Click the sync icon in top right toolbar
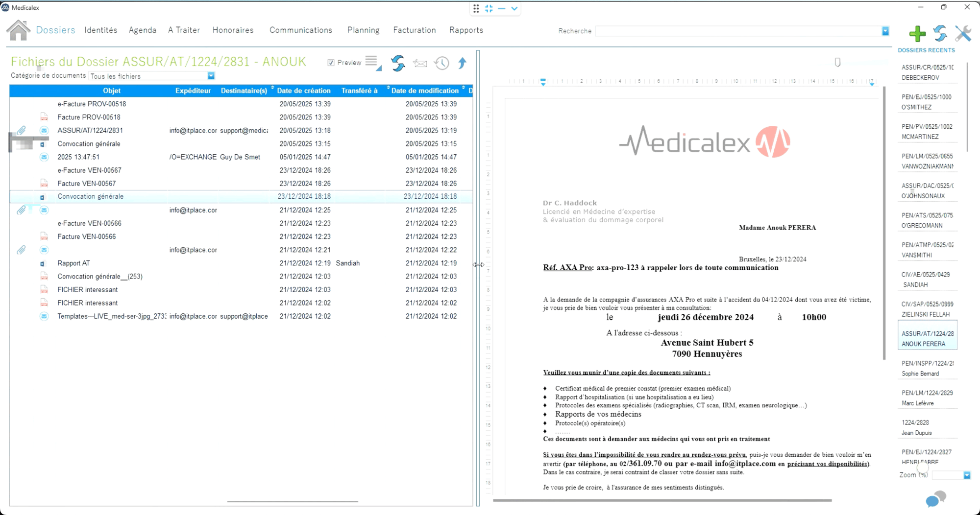Viewport: 980px width, 515px height. [x=940, y=33]
